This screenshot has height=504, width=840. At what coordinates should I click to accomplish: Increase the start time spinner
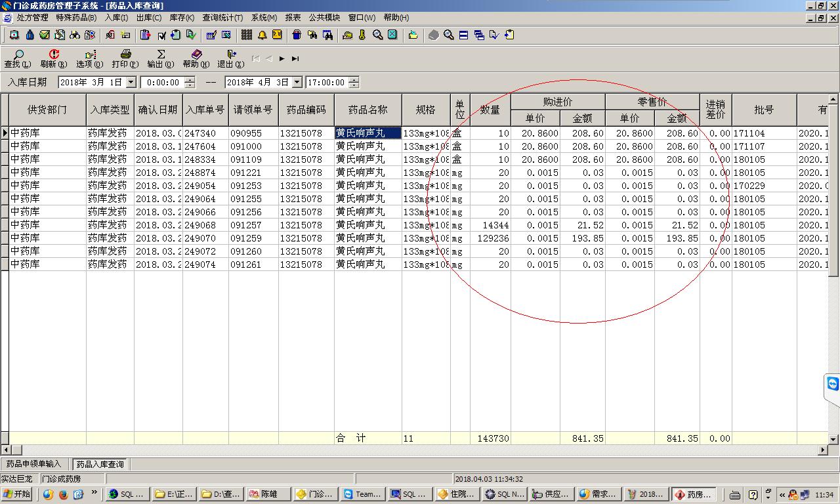point(190,79)
